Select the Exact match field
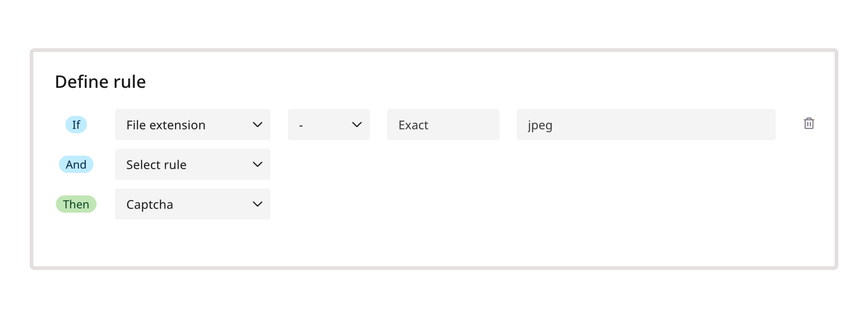The height and width of the screenshot is (333, 868). (x=443, y=124)
